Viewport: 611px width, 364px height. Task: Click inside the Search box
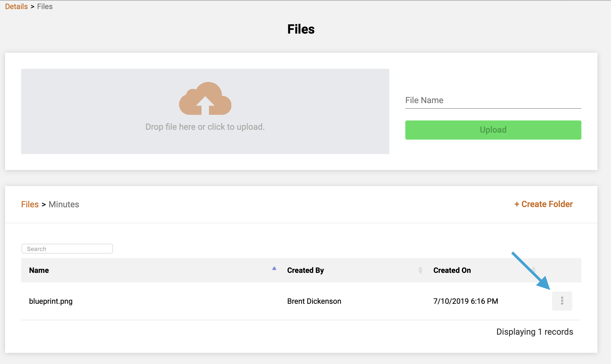[x=67, y=248]
